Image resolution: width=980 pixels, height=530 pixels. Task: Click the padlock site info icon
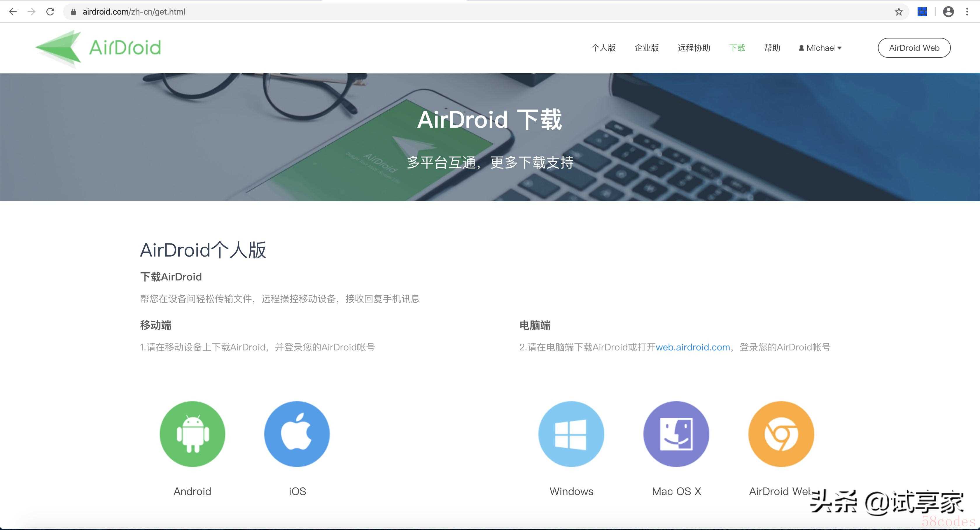[x=74, y=12]
